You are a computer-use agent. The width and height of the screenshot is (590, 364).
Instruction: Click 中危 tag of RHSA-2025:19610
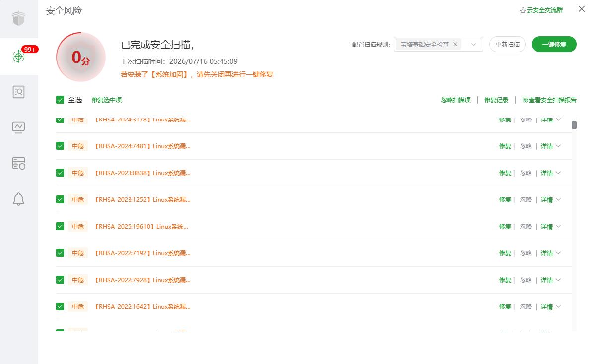coord(78,226)
